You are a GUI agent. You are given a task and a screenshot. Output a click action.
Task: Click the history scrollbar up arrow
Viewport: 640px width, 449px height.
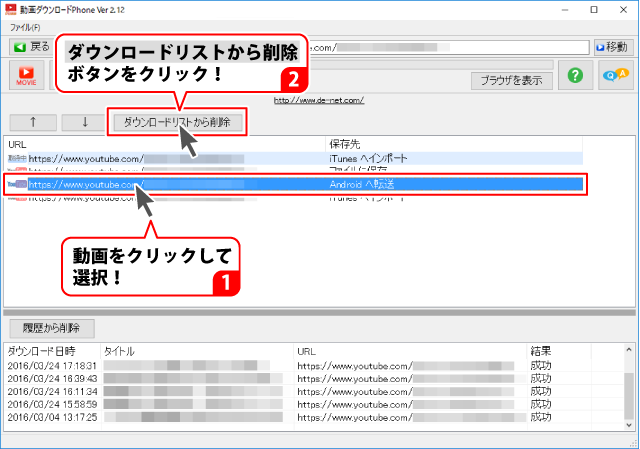(x=629, y=350)
